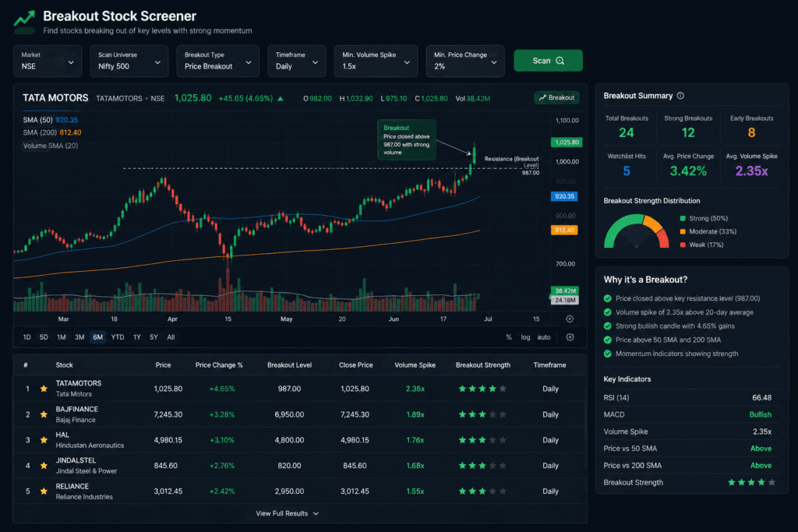The height and width of the screenshot is (532, 798).
Task: Click the green Breakout Stock Screener logo
Action: pos(24,21)
